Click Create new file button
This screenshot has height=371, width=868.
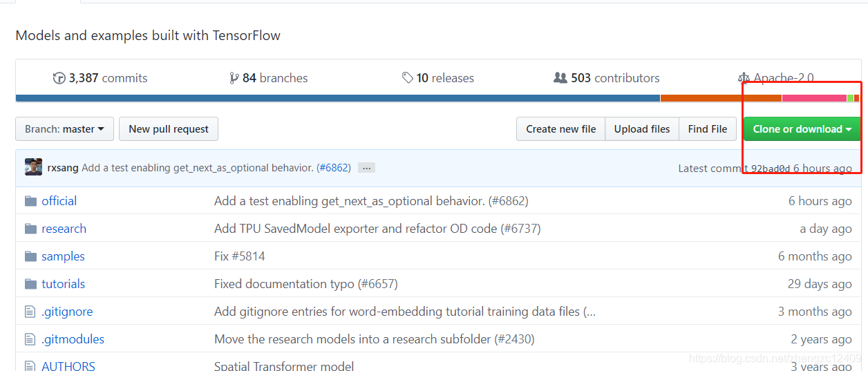pyautogui.click(x=560, y=129)
